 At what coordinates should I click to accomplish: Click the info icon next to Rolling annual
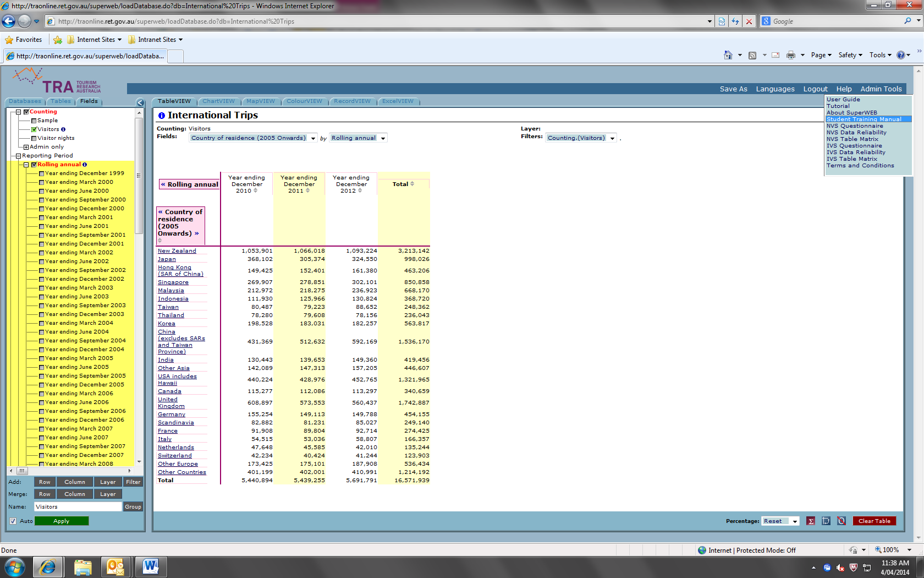coord(85,165)
